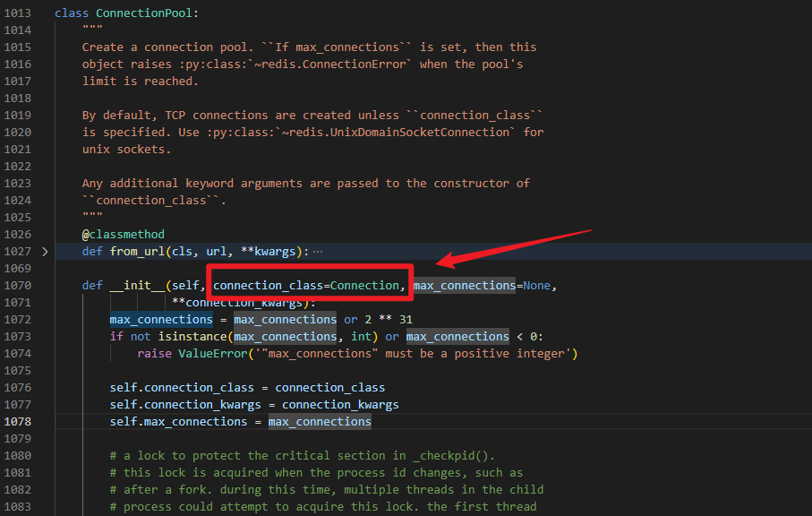
Task: Click the @classmethod decorator
Action: [x=123, y=235]
